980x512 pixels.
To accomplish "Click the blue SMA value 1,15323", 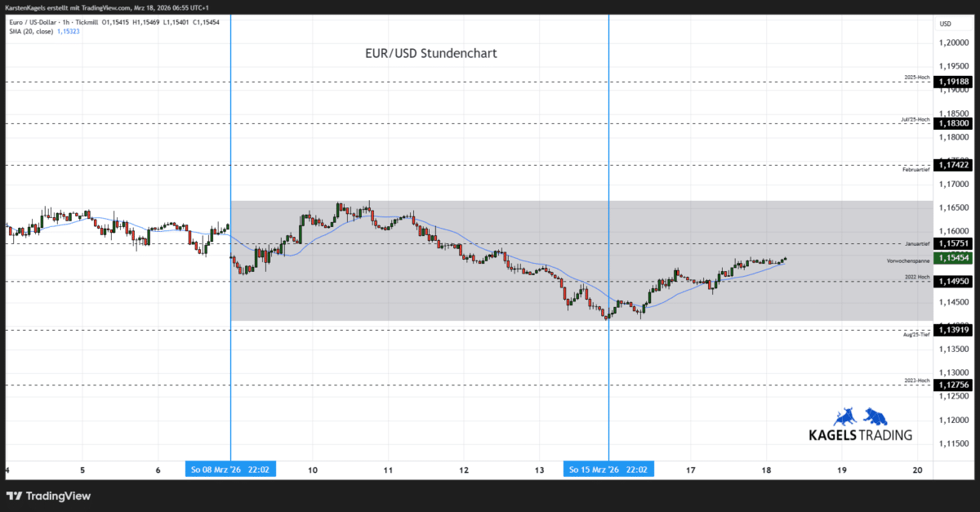I will tap(69, 31).
